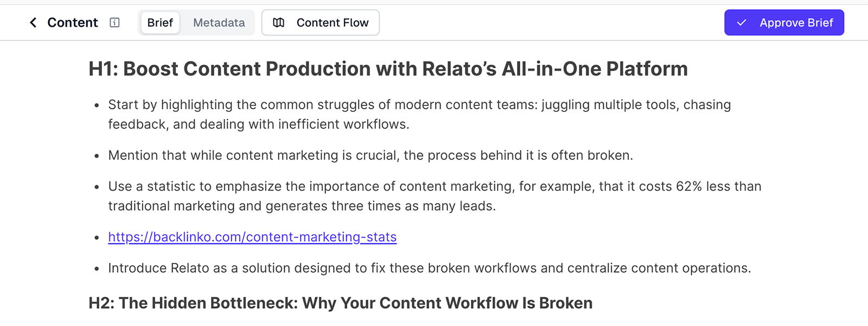Open the backlinko content-marketing-stats link
The height and width of the screenshot is (326, 868).
coord(252,237)
